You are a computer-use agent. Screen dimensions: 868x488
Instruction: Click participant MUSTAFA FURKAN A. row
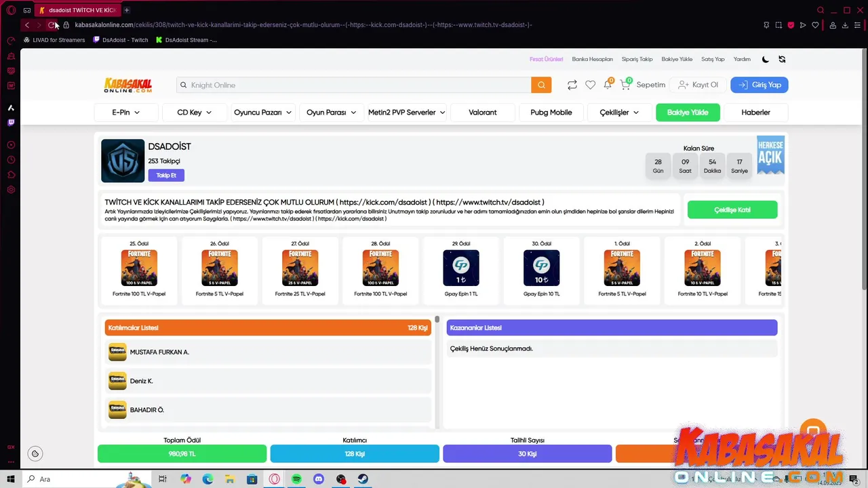269,352
